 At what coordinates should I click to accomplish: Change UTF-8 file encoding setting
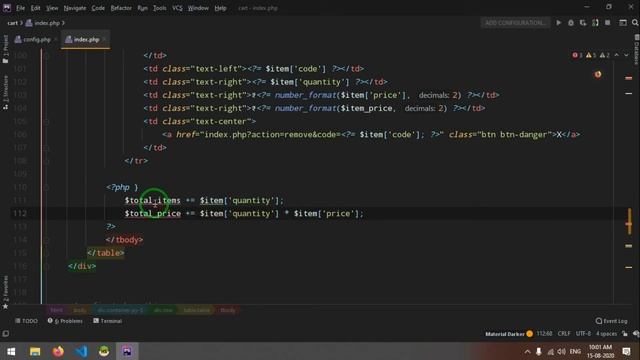(x=583, y=333)
